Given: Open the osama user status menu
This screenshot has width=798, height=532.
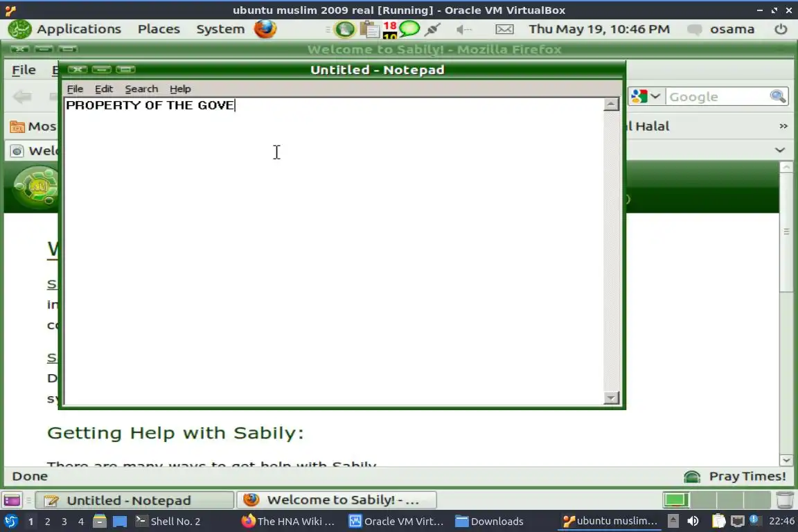Looking at the screenshot, I should pyautogui.click(x=721, y=29).
